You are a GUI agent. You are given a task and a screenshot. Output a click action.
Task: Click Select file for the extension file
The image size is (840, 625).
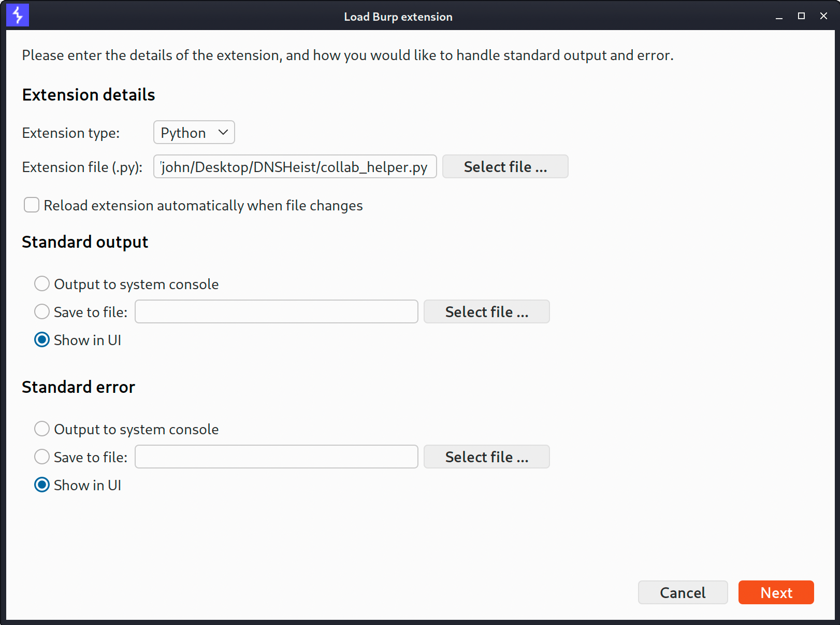505,166
